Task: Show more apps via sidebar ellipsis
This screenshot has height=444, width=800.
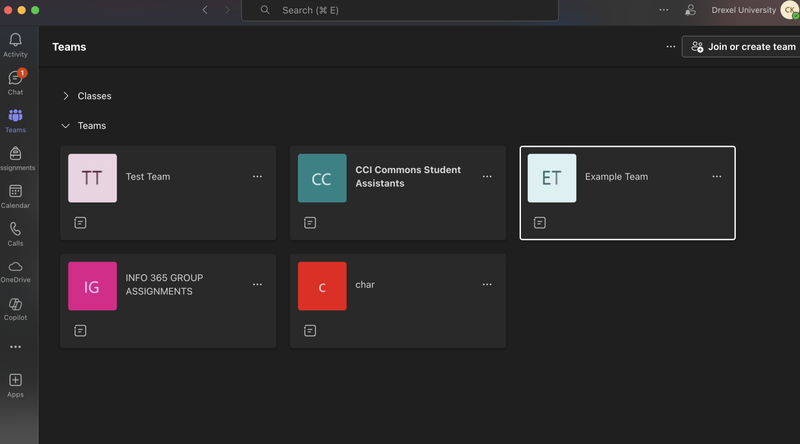Action: pyautogui.click(x=15, y=347)
